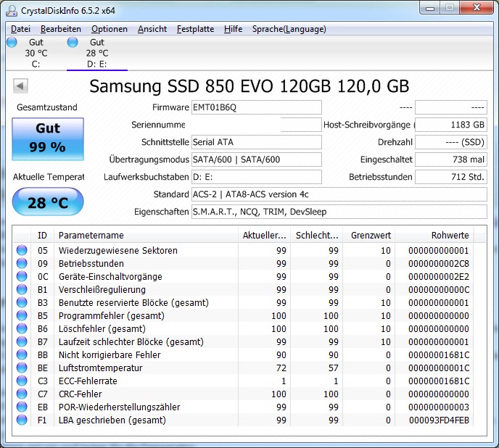Click status orb for Benutzte reservierte Blöcke row
Screen dimensions: 499x448
pyautogui.click(x=22, y=302)
